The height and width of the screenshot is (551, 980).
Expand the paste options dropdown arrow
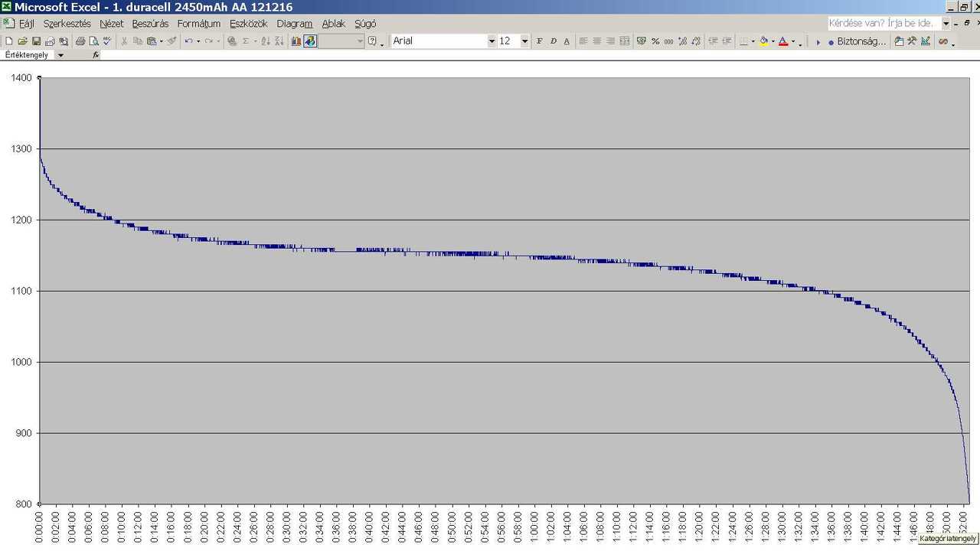[161, 41]
